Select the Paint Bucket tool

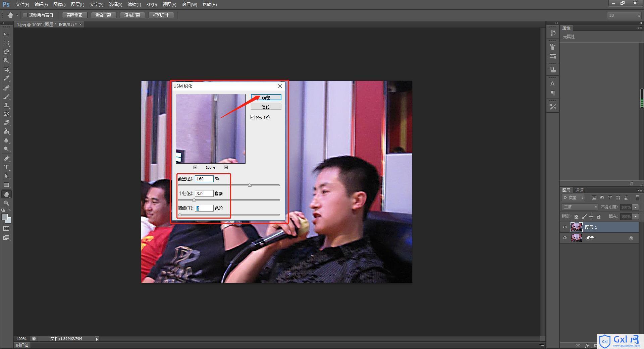point(6,131)
